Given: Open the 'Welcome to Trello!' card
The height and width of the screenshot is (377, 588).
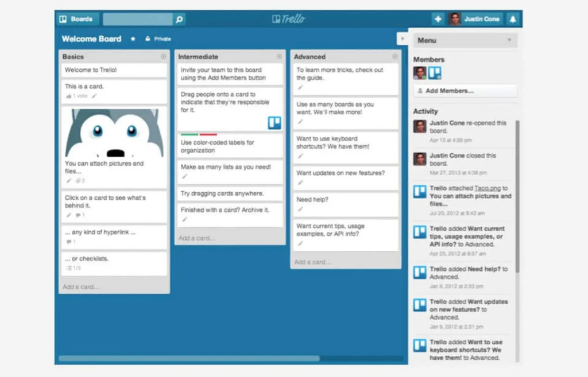Looking at the screenshot, I should click(114, 70).
